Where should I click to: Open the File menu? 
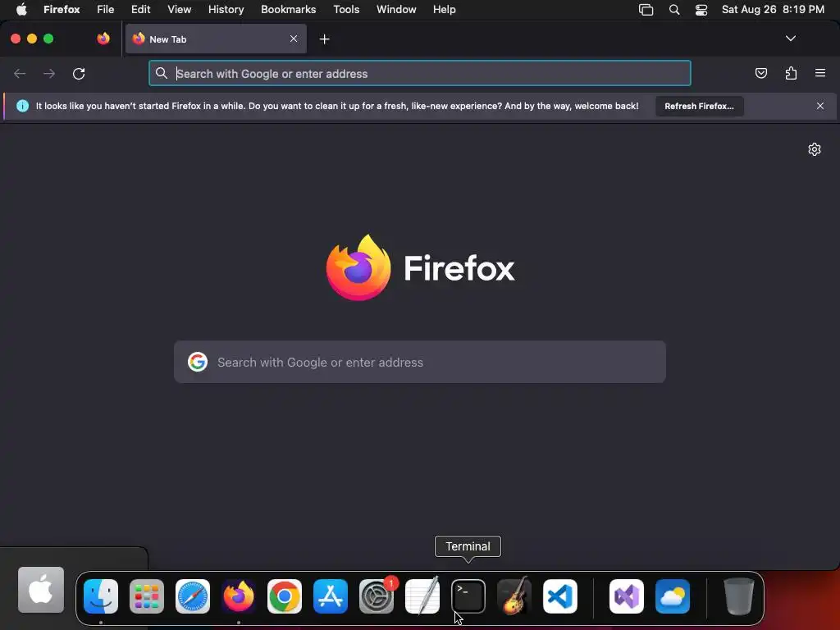(x=106, y=9)
